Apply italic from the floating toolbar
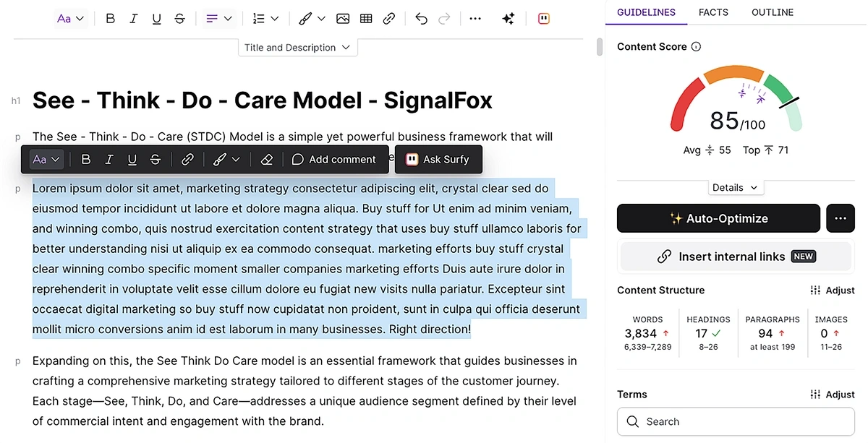This screenshot has height=443, width=868. (x=109, y=160)
